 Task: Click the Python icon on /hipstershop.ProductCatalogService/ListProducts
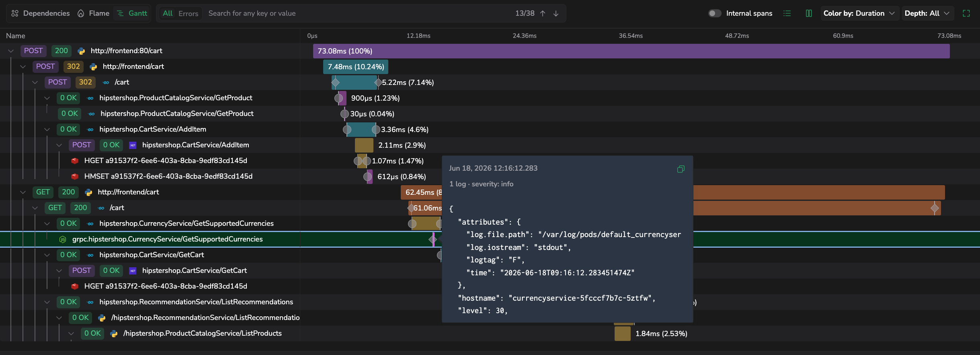coord(114,334)
